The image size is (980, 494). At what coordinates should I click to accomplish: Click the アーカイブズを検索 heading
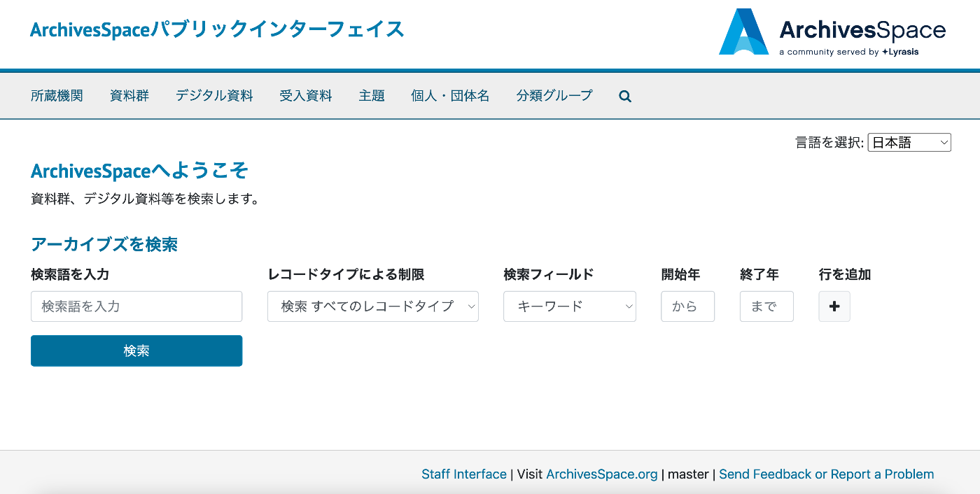tap(104, 244)
